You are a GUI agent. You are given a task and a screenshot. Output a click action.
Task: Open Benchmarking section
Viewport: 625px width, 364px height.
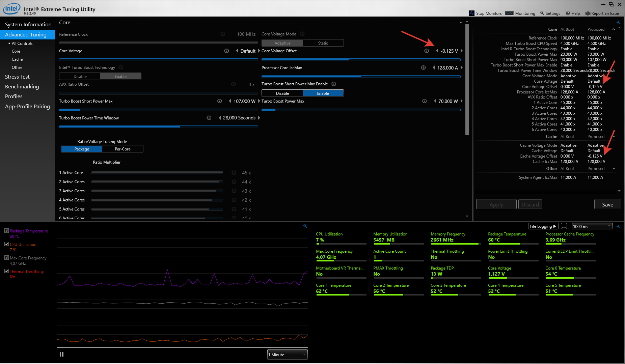tap(22, 87)
